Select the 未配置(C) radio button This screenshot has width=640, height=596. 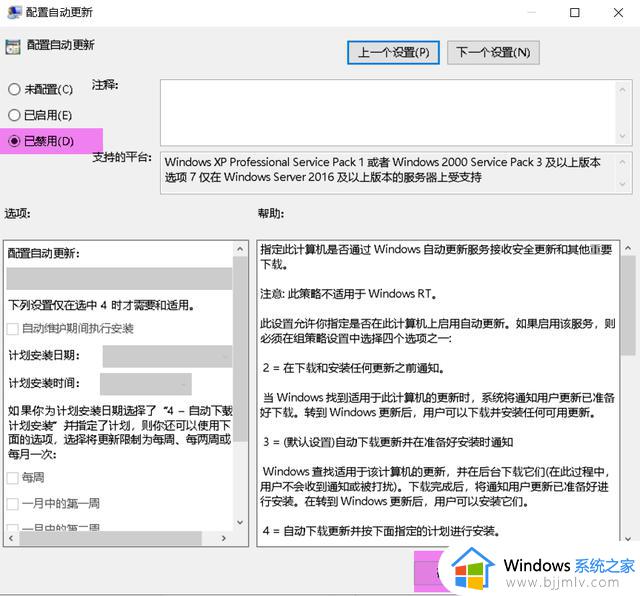pyautogui.click(x=14, y=89)
